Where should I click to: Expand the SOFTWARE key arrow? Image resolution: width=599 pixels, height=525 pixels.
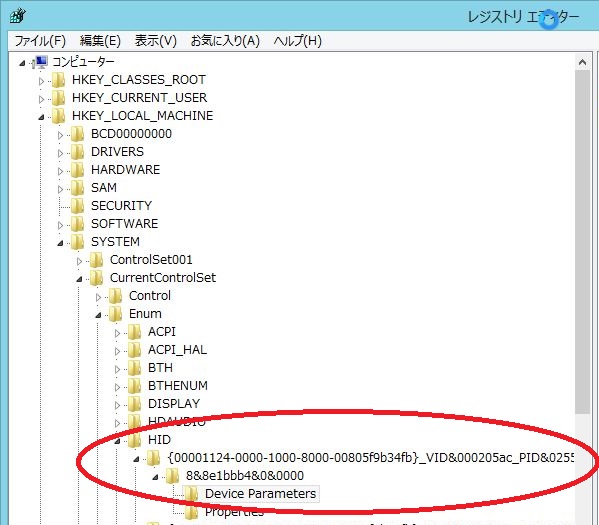[x=60, y=225]
